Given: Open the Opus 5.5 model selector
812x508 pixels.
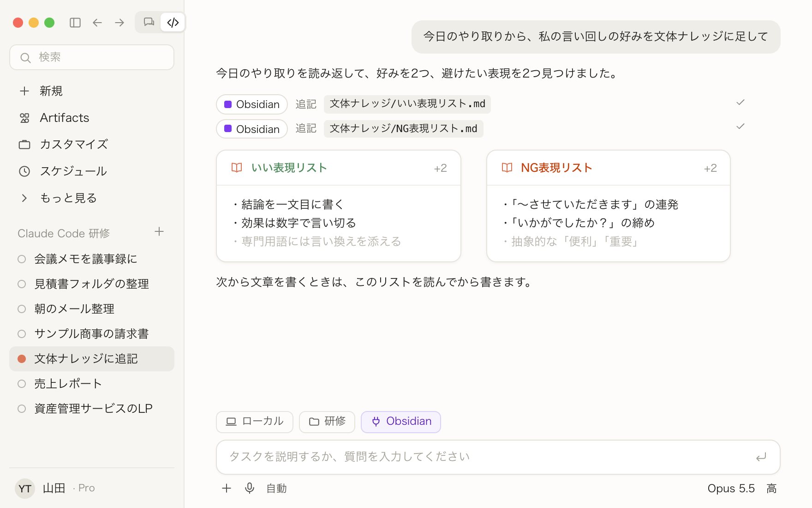Looking at the screenshot, I should point(731,488).
